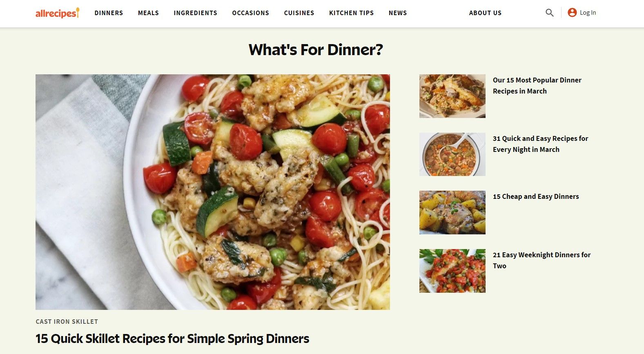644x354 pixels.
Task: Open the skillet pasta featured image
Action: click(x=213, y=192)
